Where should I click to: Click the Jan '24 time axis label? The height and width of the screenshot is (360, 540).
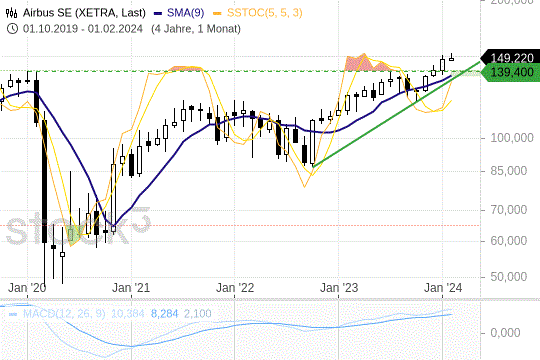(x=443, y=287)
